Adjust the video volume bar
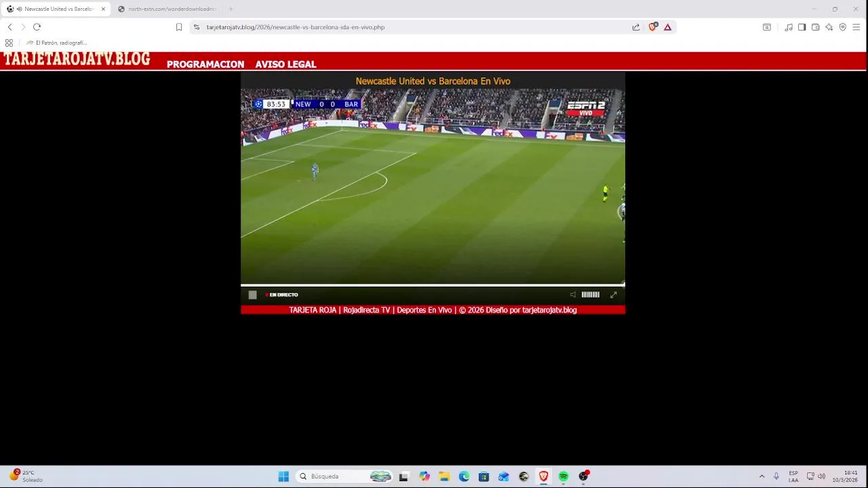868x488 pixels. coord(590,295)
